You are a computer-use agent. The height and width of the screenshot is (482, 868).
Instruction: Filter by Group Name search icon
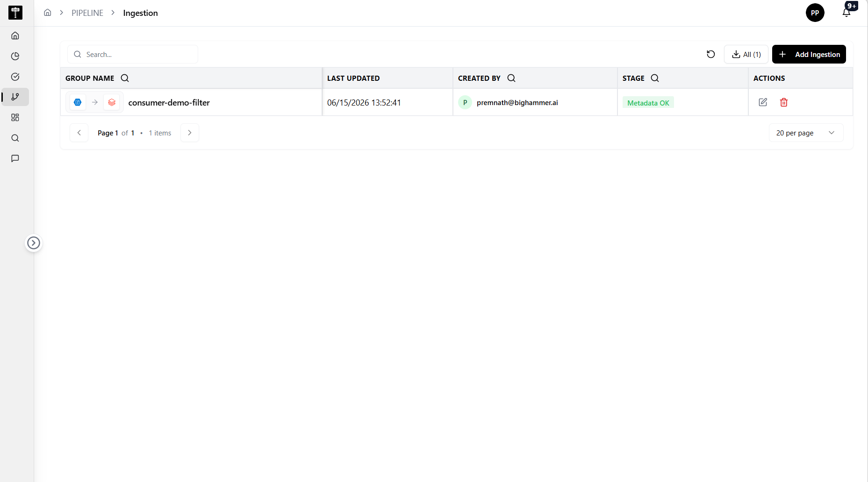125,78
